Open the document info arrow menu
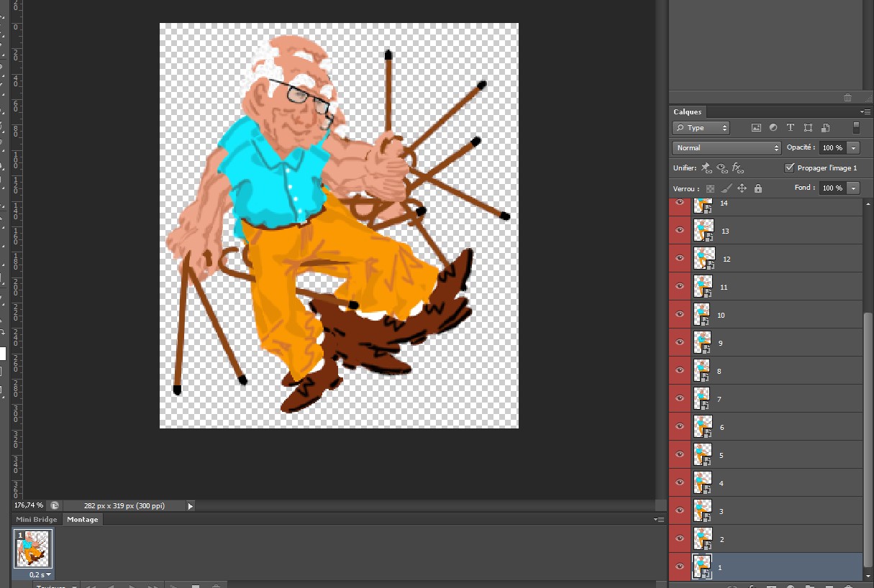874x588 pixels. (x=191, y=506)
